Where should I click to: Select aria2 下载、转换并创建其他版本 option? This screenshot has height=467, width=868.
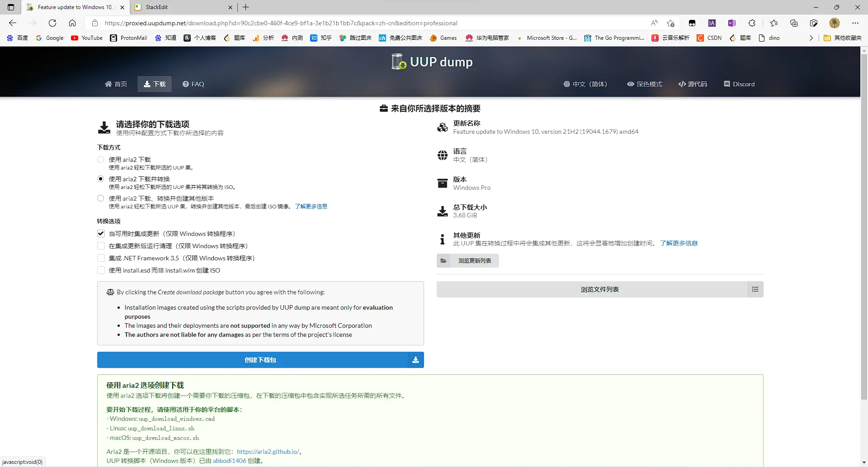point(100,198)
